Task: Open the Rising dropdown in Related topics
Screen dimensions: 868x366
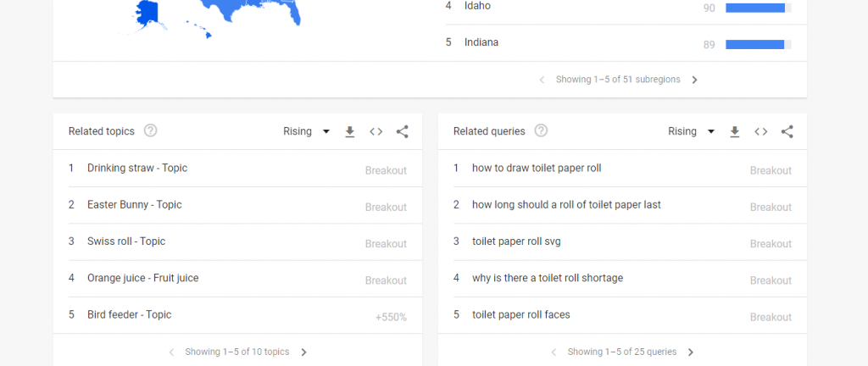Action: 306,131
